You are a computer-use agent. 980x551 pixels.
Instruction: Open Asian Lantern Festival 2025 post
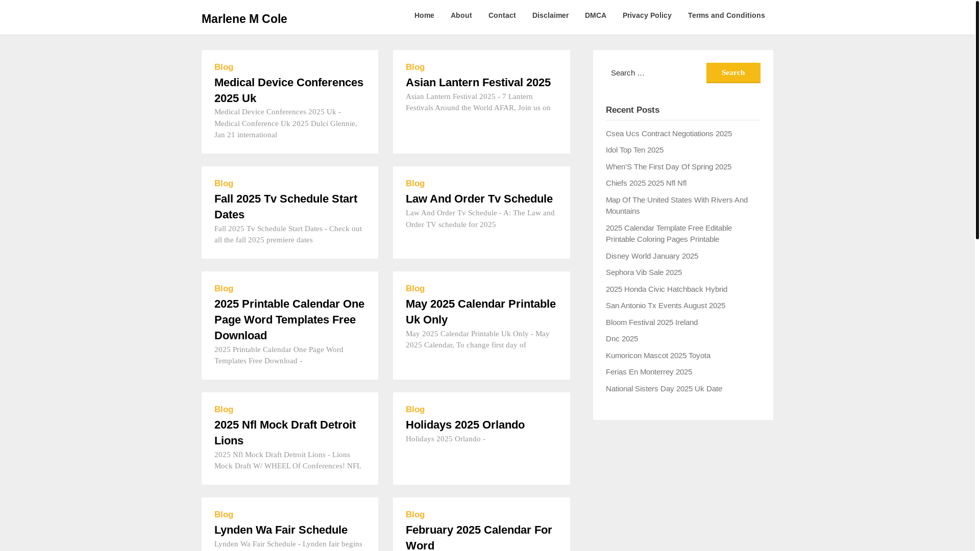point(478,82)
